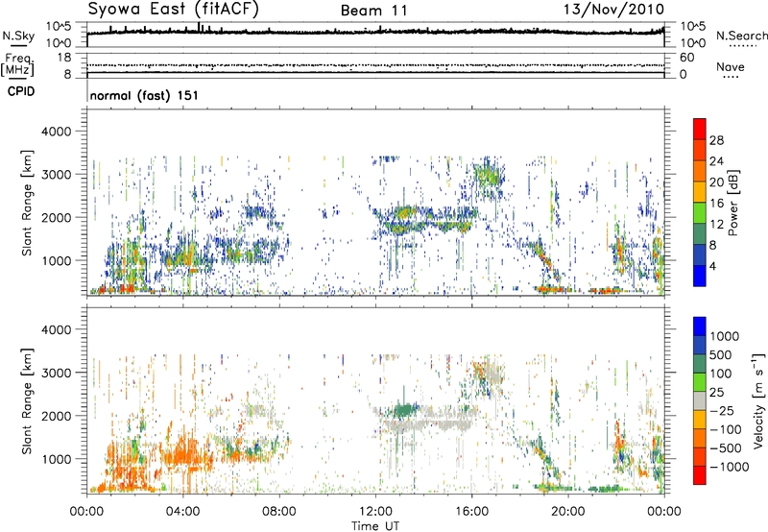Click 'Slant Range [km]' label of velocity panel
Screen dimensions: 768x532
tap(27, 401)
